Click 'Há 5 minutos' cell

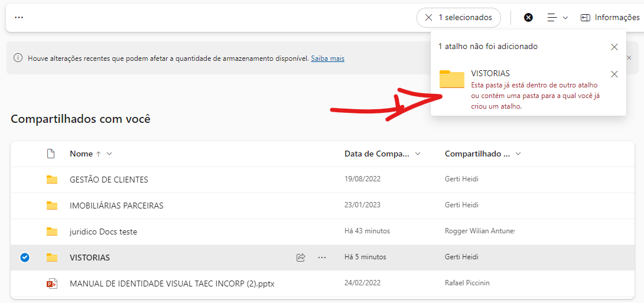(x=366, y=257)
